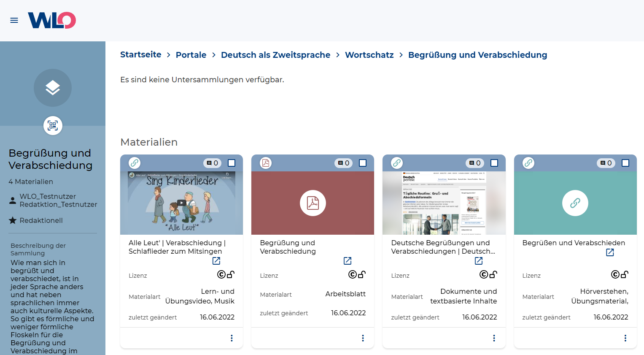The height and width of the screenshot is (355, 644).
Task: Open the Wortschatz breadcrumb link
Action: [369, 55]
